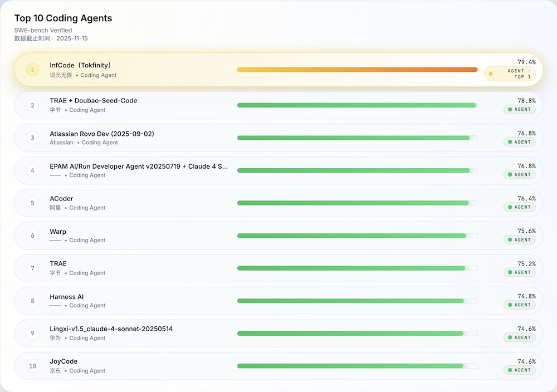This screenshot has height=392, width=557.
Task: Select the ACoder title
Action: pos(61,199)
